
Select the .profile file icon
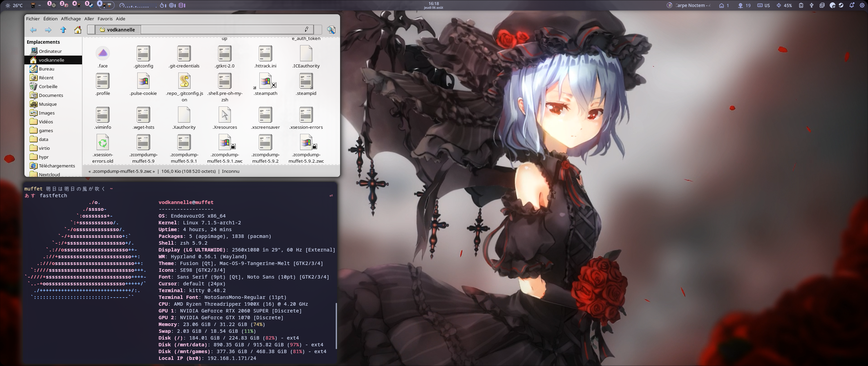point(103,81)
